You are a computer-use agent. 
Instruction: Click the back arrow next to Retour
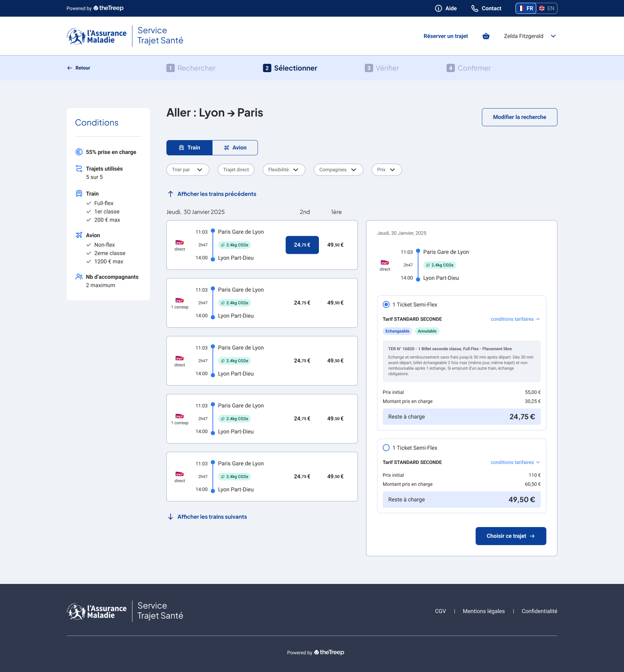[70, 68]
